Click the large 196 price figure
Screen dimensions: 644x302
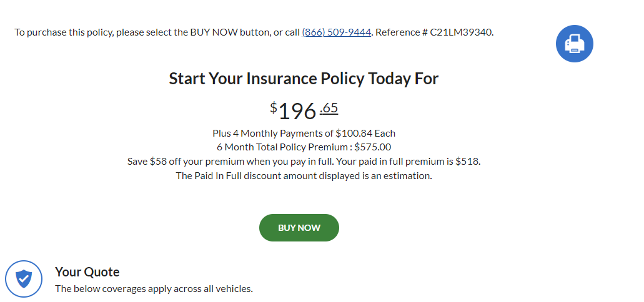297,111
